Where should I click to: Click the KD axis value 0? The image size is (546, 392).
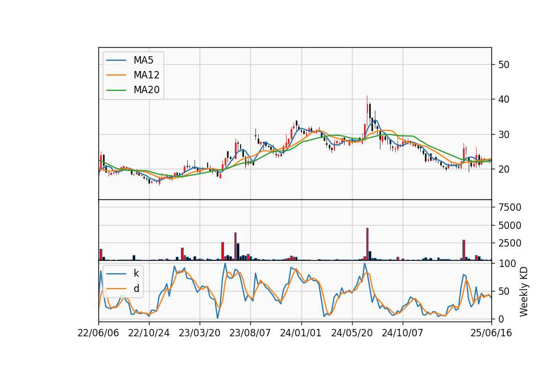click(500, 319)
